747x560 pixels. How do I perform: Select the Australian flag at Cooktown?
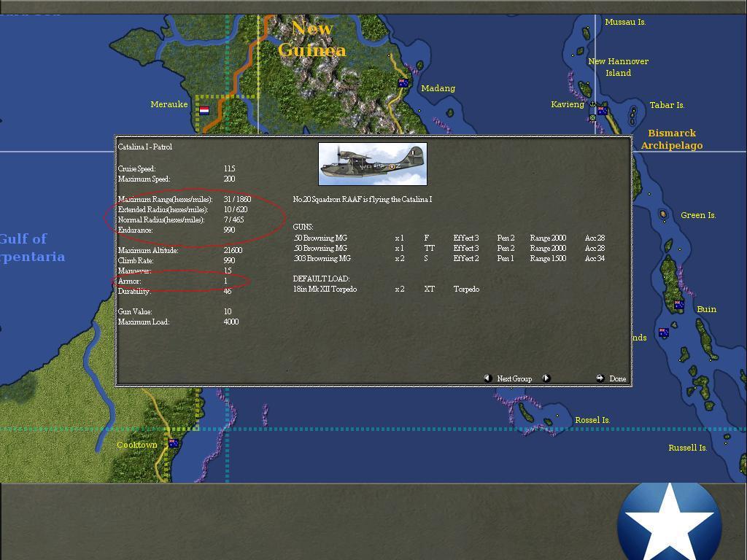click(x=174, y=443)
